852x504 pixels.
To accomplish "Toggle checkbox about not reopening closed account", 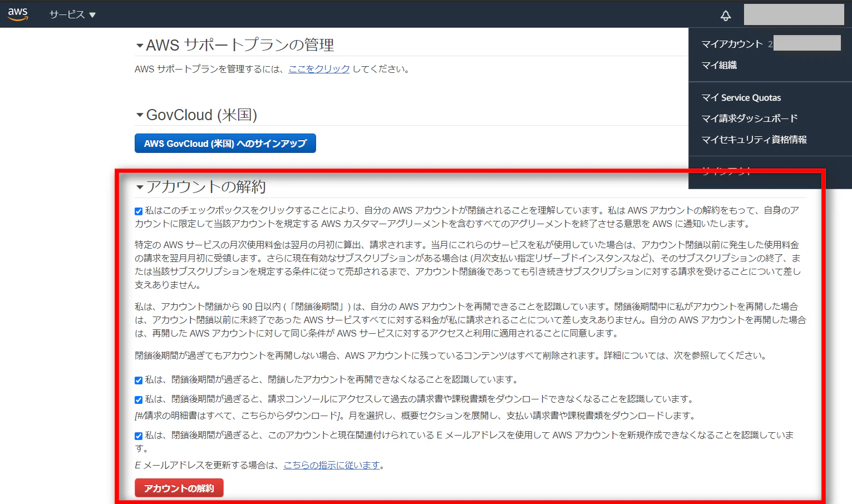I will pyautogui.click(x=139, y=381).
